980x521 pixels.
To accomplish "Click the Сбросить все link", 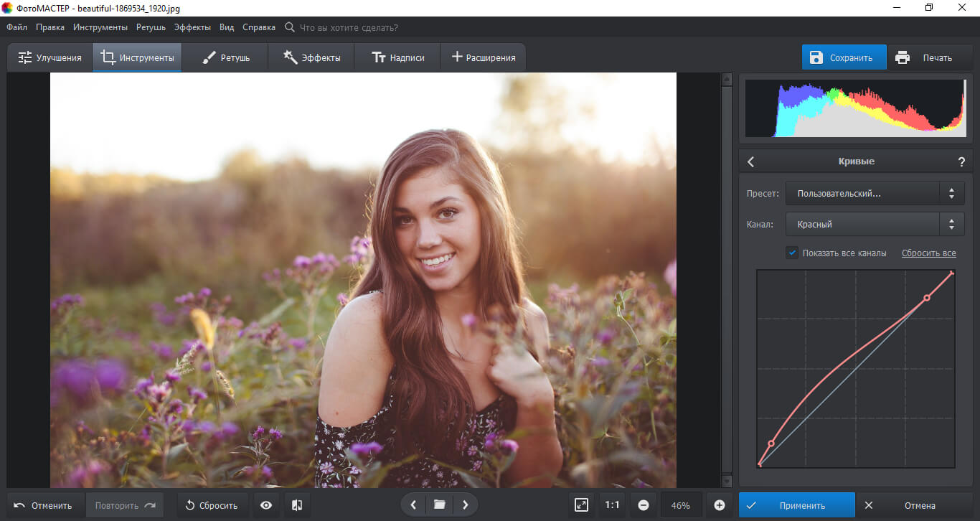I will [x=928, y=253].
